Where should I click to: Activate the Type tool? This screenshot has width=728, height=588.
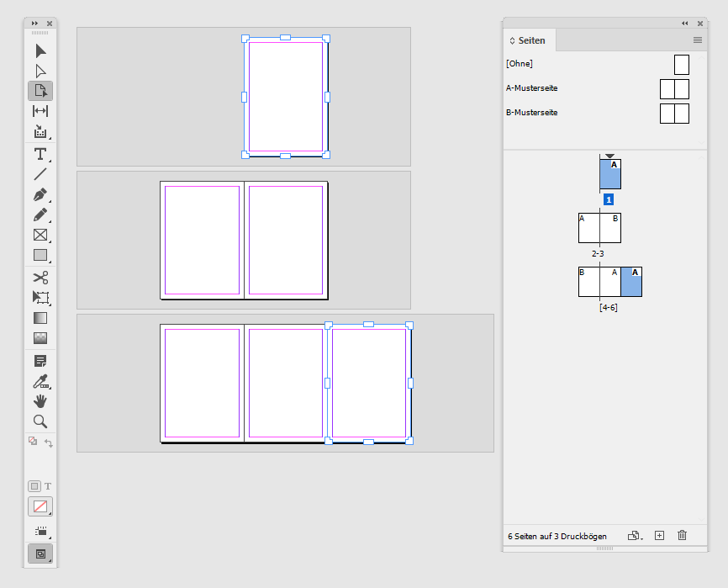(39, 154)
